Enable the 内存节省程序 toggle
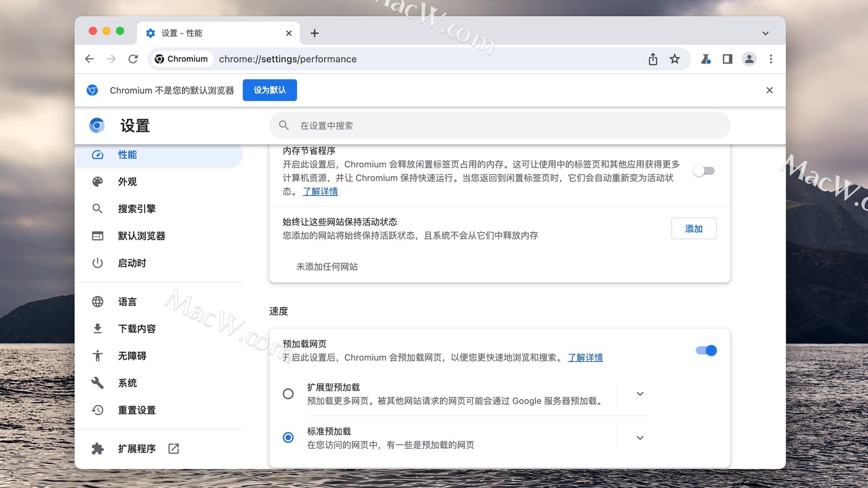 click(704, 171)
